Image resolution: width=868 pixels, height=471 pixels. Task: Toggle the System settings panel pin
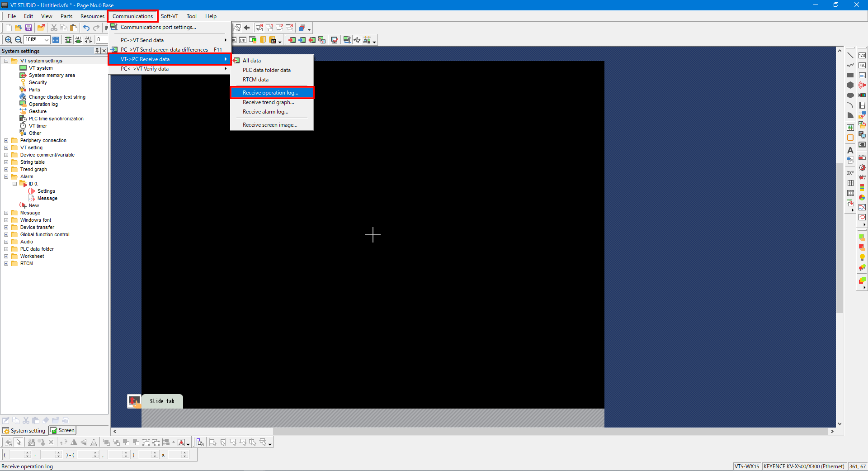97,51
